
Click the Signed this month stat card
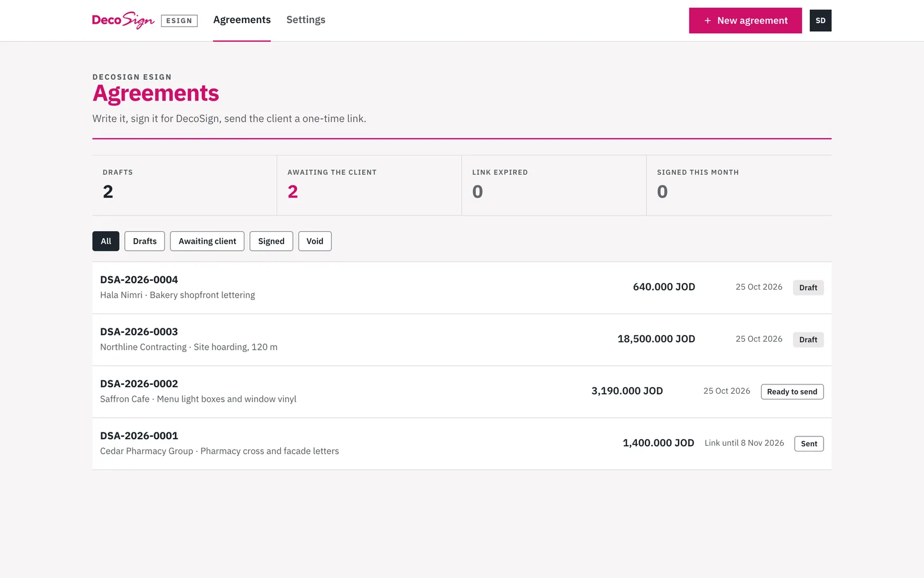[739, 185]
